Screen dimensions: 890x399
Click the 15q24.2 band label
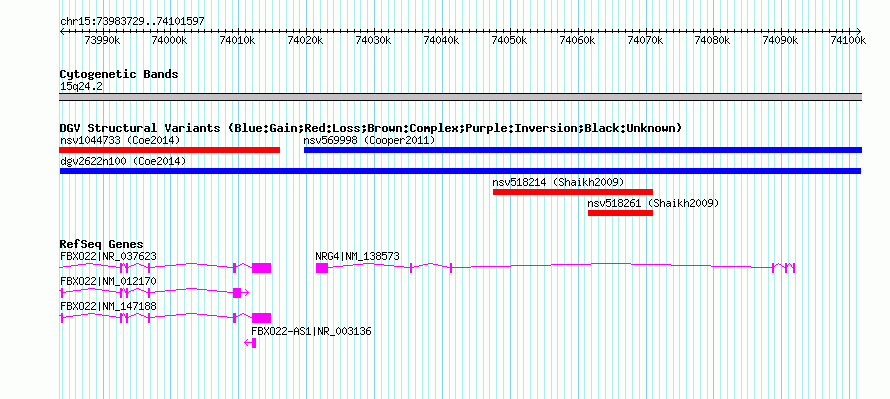[x=81, y=87]
